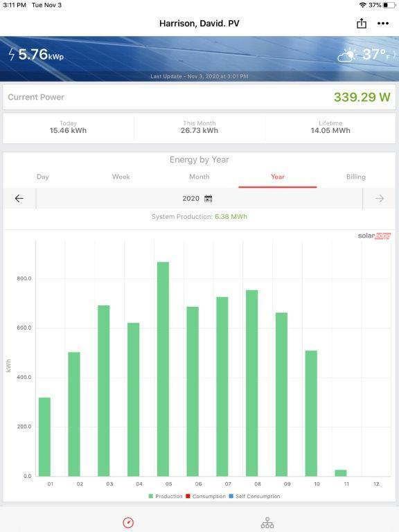Tap the Harrison, David. PV title
The width and height of the screenshot is (399, 532).
pyautogui.click(x=199, y=24)
